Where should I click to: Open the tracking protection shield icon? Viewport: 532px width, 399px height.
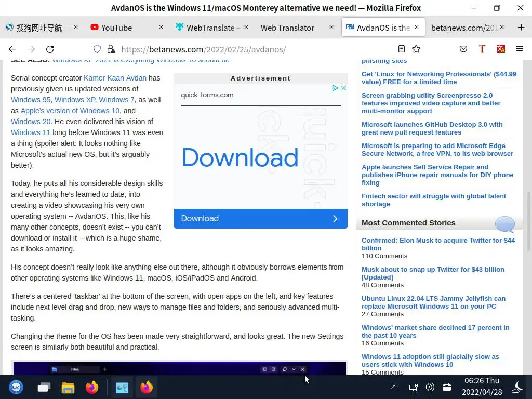coord(97,49)
